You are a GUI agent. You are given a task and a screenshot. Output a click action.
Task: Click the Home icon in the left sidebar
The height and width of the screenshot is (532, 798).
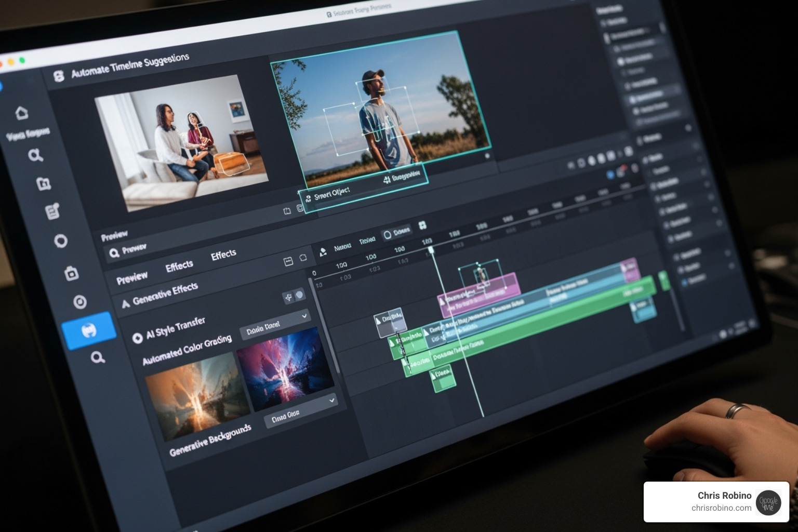pyautogui.click(x=21, y=113)
